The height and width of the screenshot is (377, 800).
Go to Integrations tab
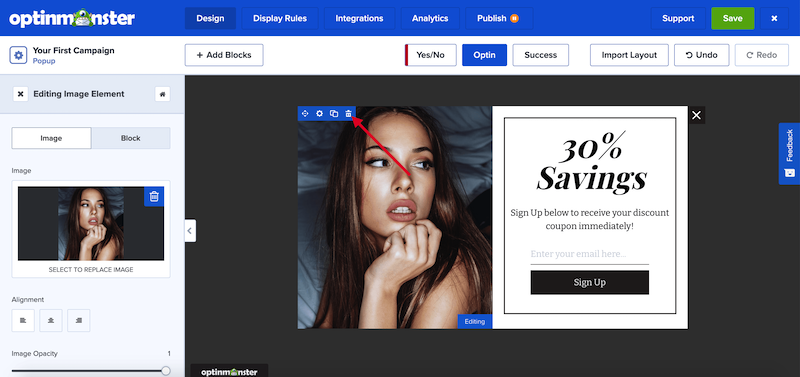pyautogui.click(x=359, y=18)
